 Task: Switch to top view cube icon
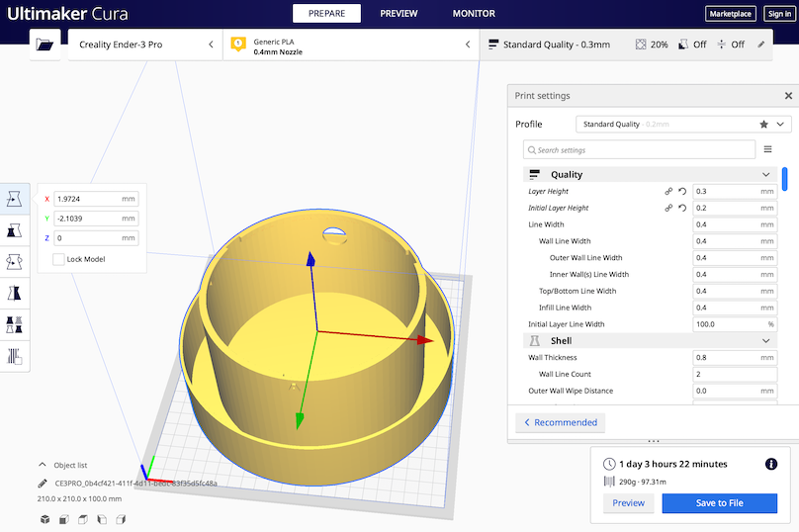click(82, 519)
